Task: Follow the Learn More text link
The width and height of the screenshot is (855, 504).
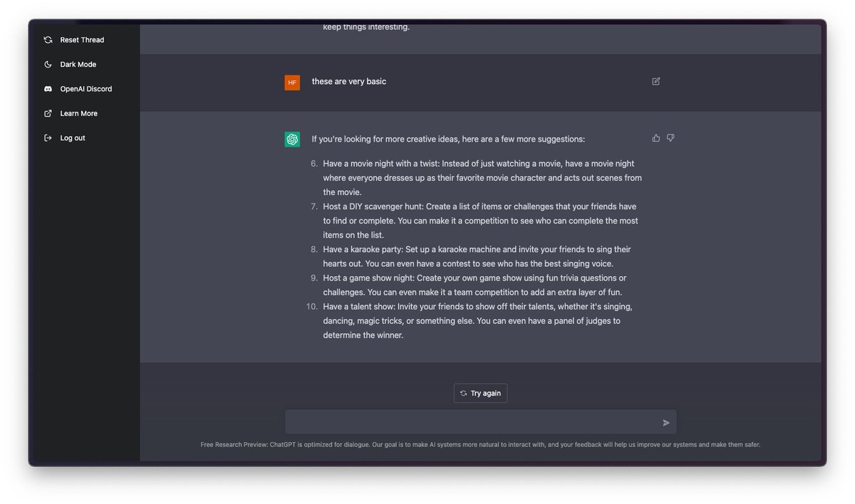Action: pyautogui.click(x=78, y=113)
